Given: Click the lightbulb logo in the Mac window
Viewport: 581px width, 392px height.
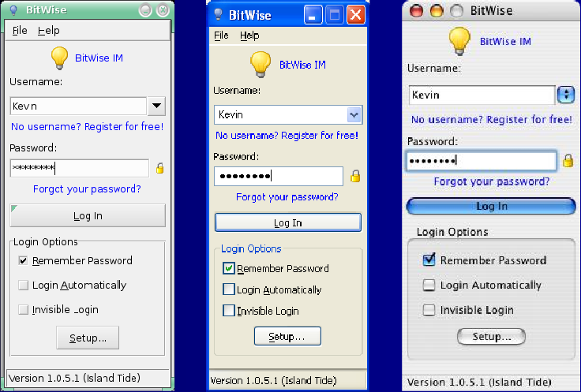Looking at the screenshot, I should (459, 41).
